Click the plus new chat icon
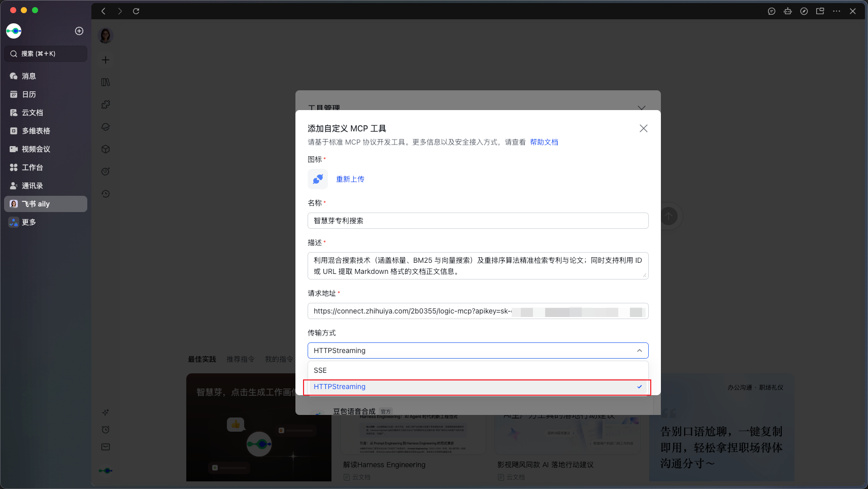Screen dimensions: 868x489 click(106, 60)
